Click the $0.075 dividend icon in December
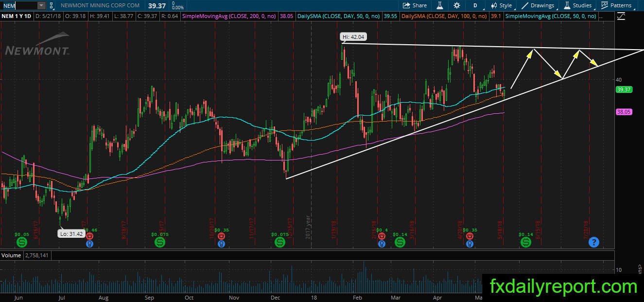 279,242
